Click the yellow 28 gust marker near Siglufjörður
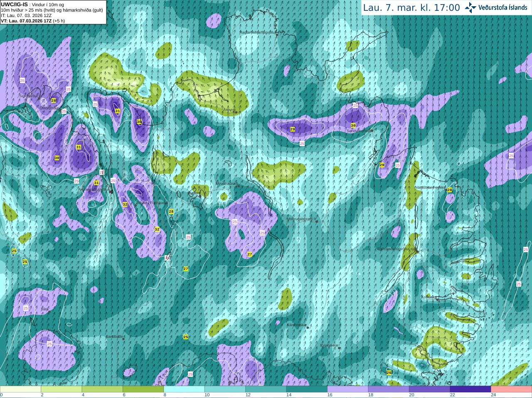Screen dimensions: 532x398 [x=54, y=101]
